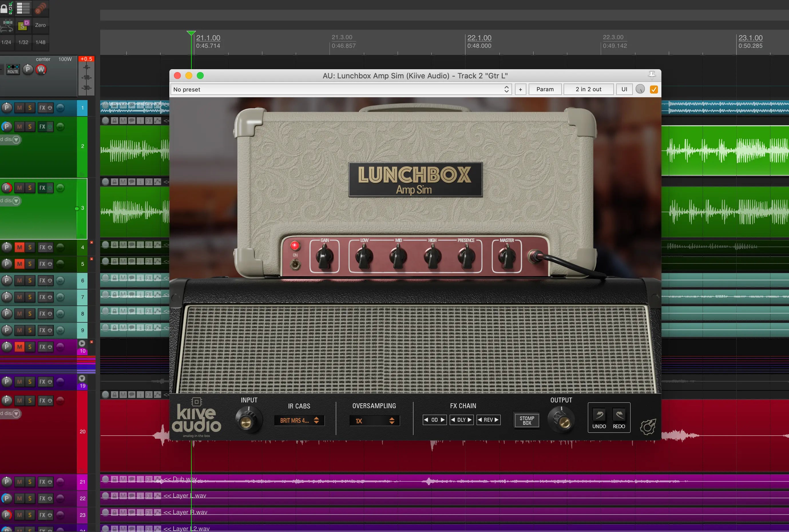Click the DLY effect slot label
This screenshot has height=532, width=789.
pyautogui.click(x=461, y=420)
